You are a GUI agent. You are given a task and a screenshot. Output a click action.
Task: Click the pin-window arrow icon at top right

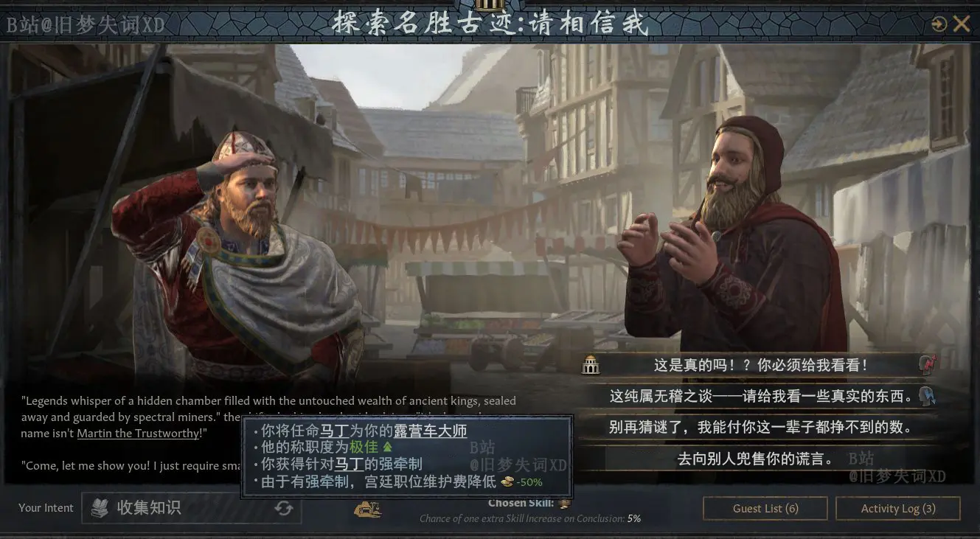tap(939, 24)
